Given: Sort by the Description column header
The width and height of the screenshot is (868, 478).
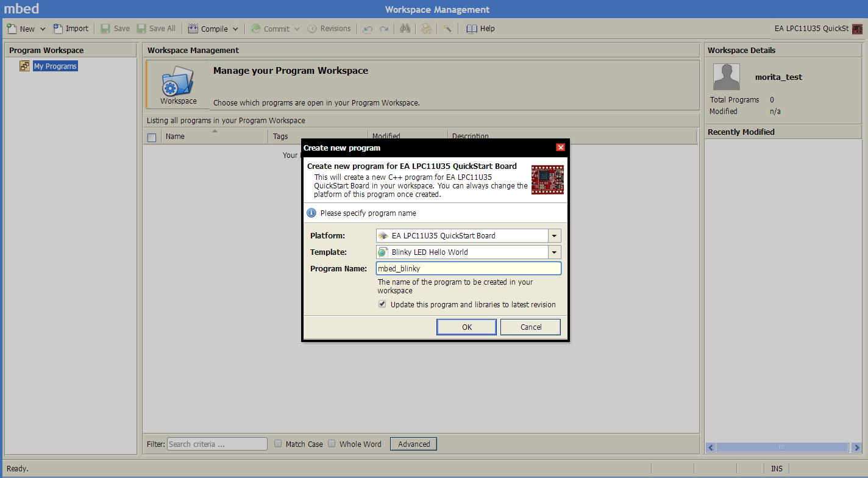Looking at the screenshot, I should [572, 137].
